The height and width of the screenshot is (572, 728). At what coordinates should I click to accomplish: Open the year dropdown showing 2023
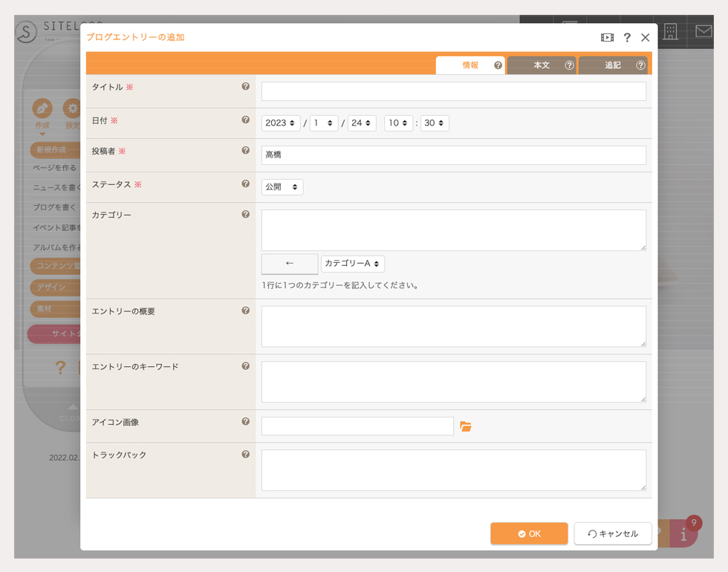coord(281,123)
